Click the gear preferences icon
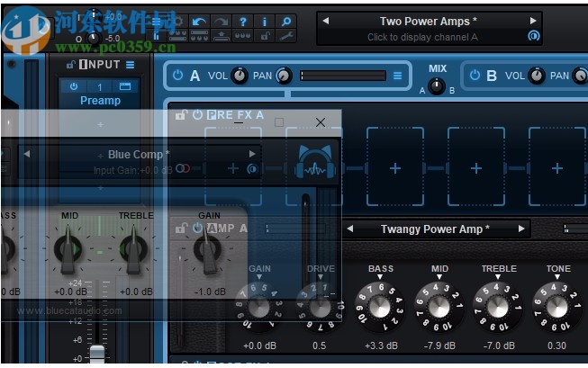 tap(178, 22)
